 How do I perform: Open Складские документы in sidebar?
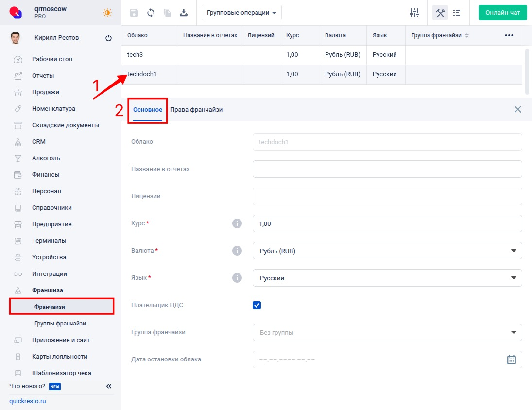click(66, 125)
